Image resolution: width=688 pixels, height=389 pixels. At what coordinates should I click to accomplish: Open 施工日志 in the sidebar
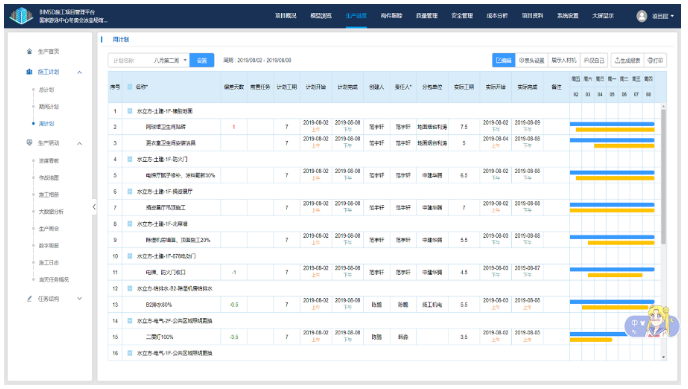pos(49,262)
